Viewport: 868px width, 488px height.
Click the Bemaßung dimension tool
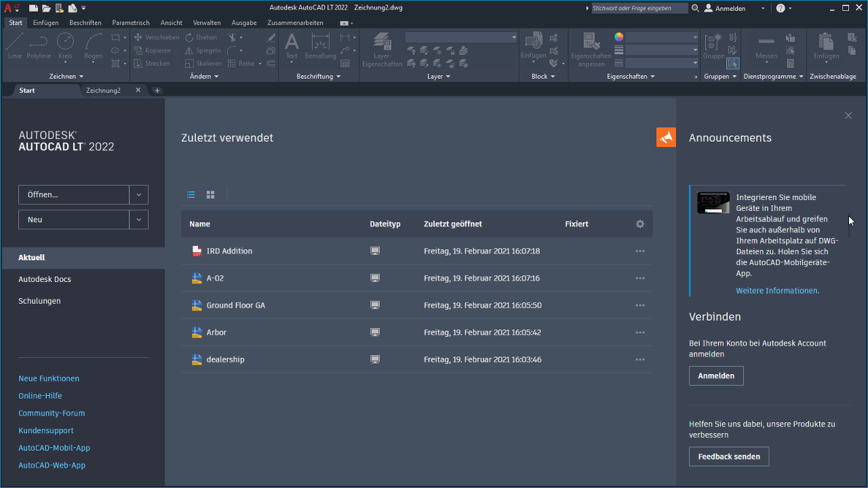(x=320, y=46)
